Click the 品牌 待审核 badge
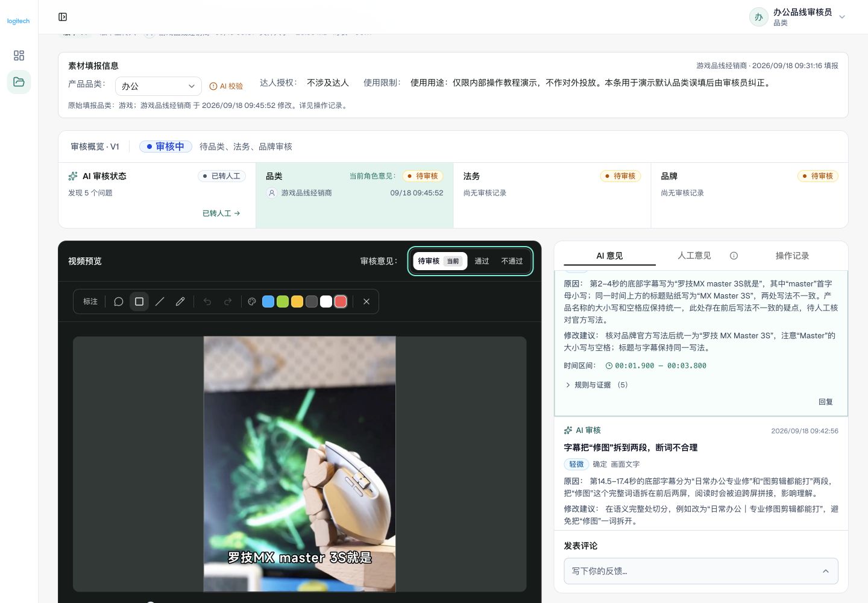 pyautogui.click(x=818, y=176)
